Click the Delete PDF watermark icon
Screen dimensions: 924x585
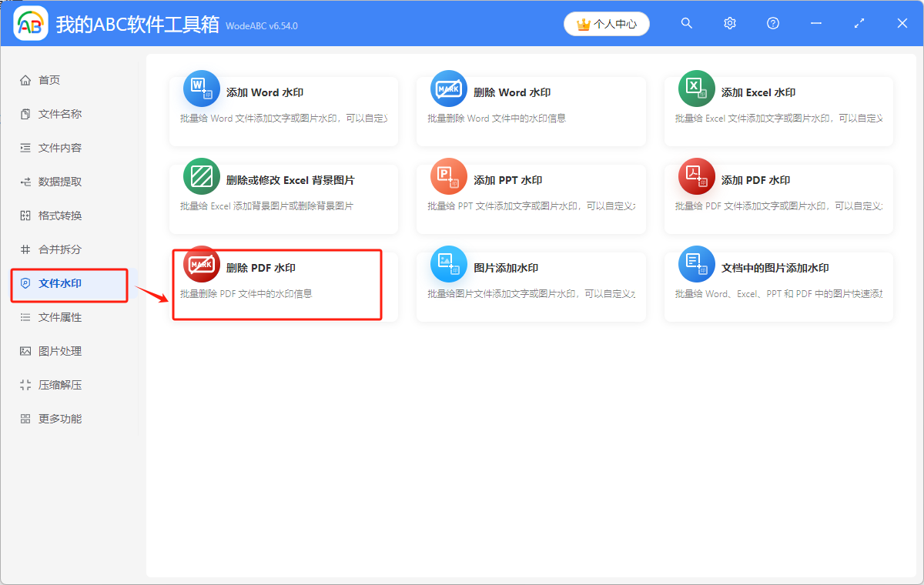coord(201,264)
